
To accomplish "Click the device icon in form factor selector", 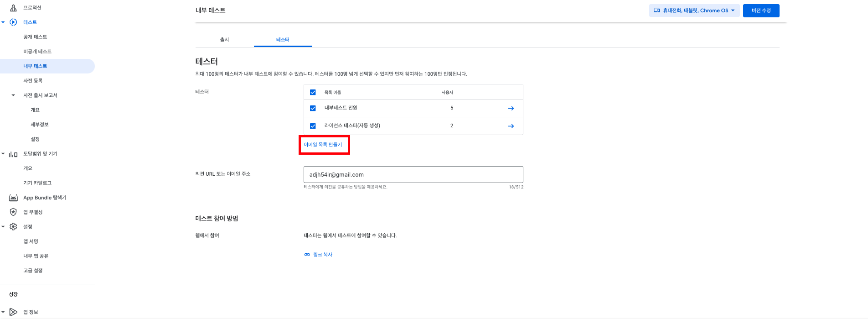I will [657, 10].
